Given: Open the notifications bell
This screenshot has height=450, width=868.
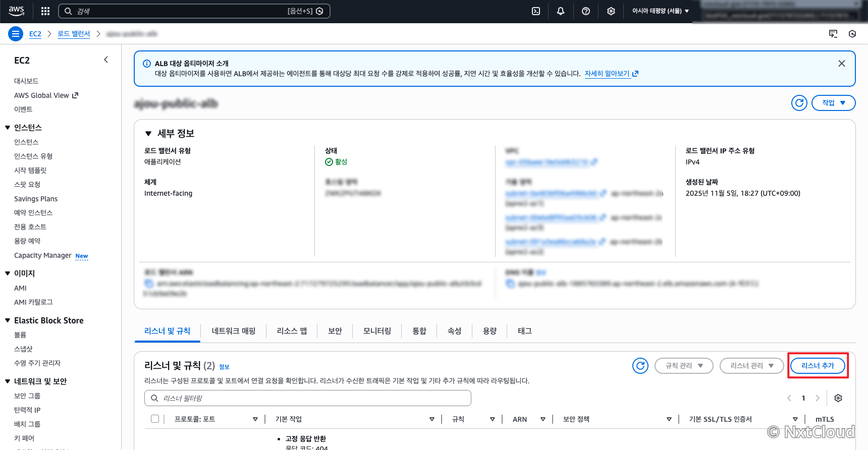Looking at the screenshot, I should coord(561,11).
